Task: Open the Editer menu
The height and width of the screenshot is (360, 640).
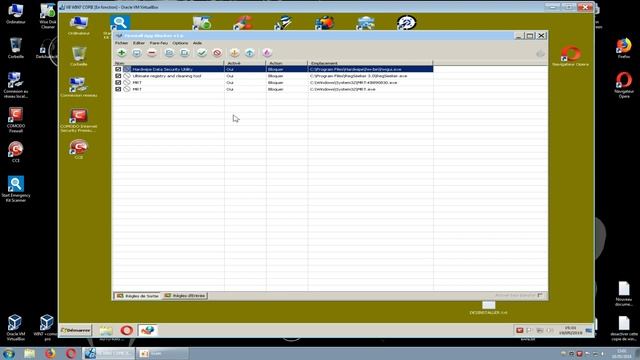Action: click(x=139, y=43)
